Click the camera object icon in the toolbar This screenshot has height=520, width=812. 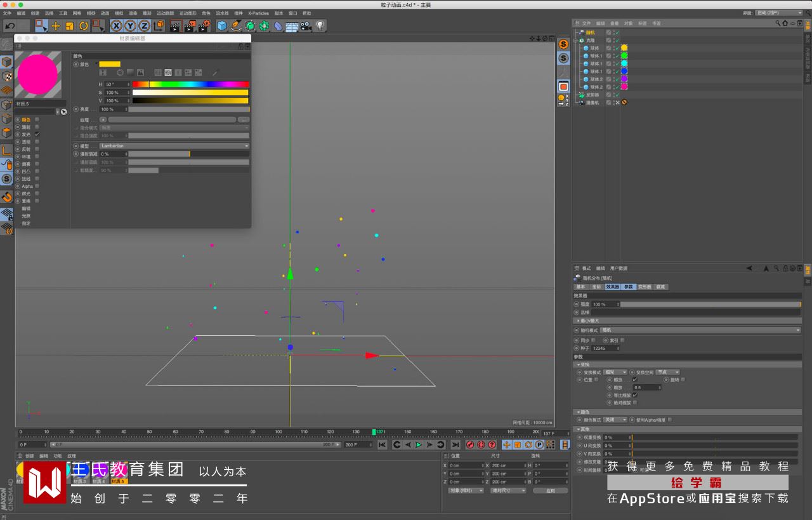[306, 26]
